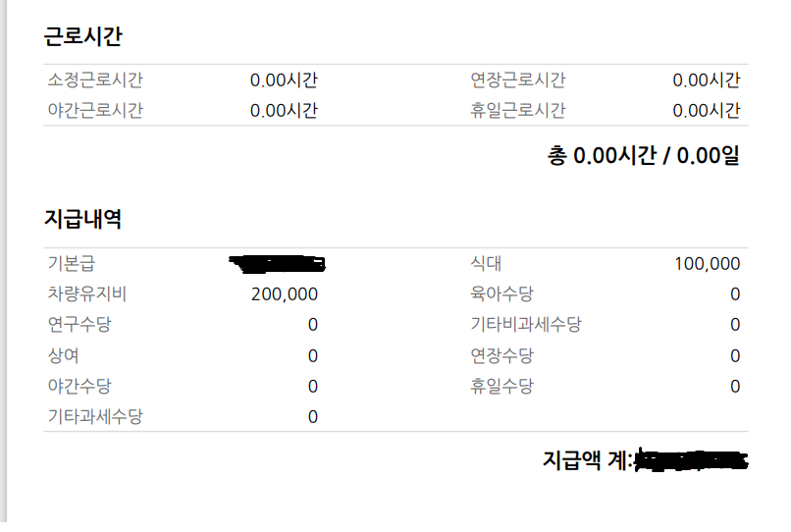Click the 기타비과세수당 label
The height and width of the screenshot is (532, 791).
[525, 325]
